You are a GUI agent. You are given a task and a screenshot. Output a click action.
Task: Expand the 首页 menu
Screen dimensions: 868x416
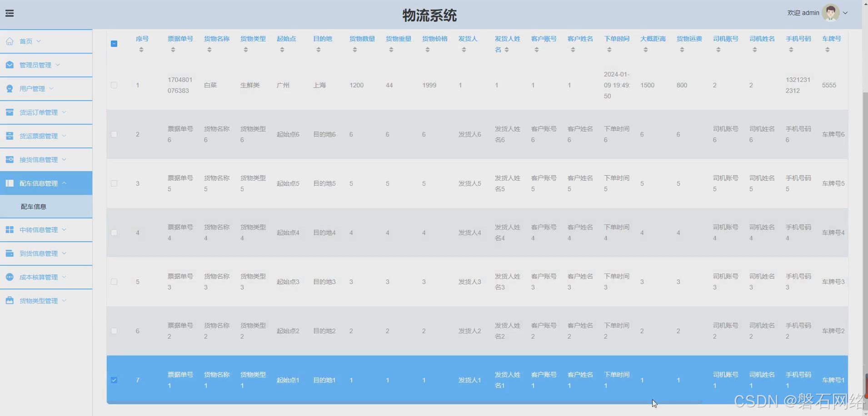pyautogui.click(x=46, y=41)
